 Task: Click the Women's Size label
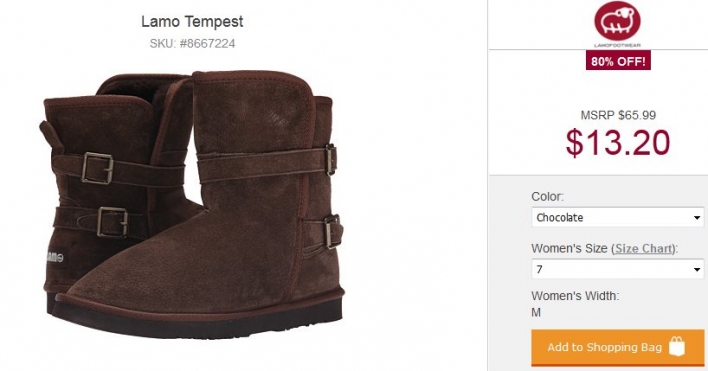tap(569, 248)
